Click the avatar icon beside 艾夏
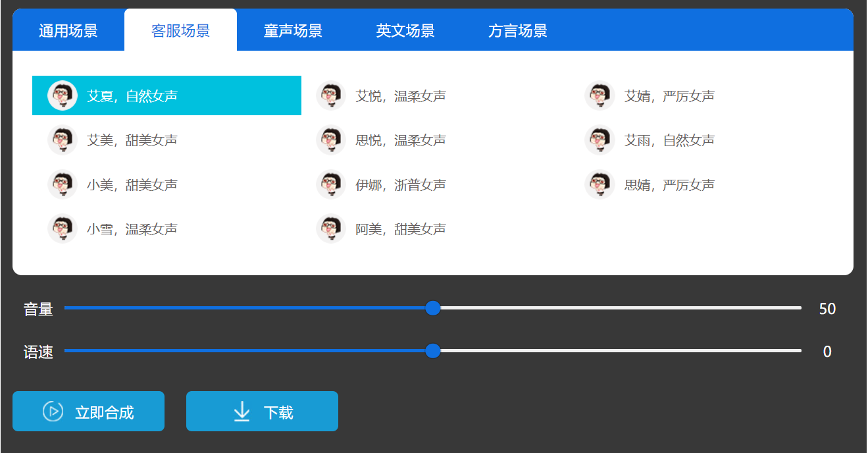Viewport: 868px width, 453px height. point(63,95)
